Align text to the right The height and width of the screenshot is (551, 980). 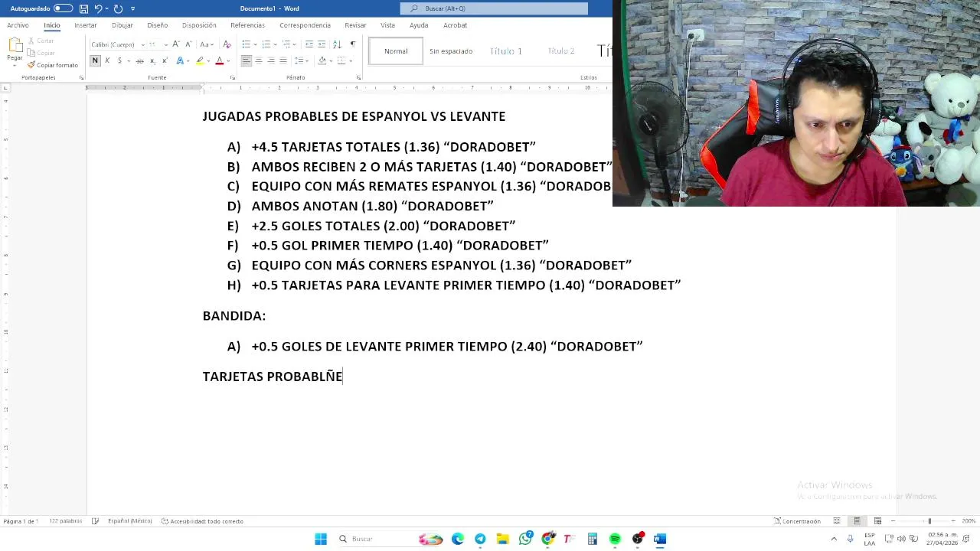point(271,60)
